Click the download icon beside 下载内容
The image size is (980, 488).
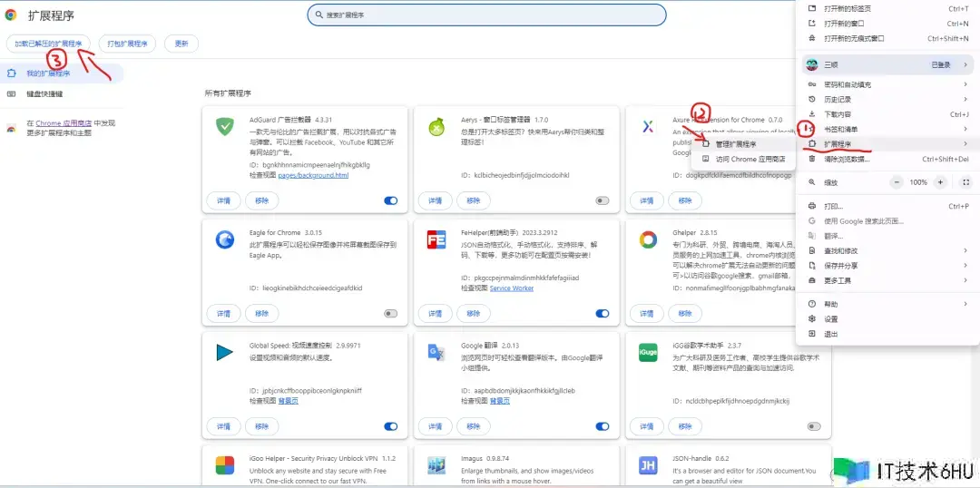click(812, 114)
